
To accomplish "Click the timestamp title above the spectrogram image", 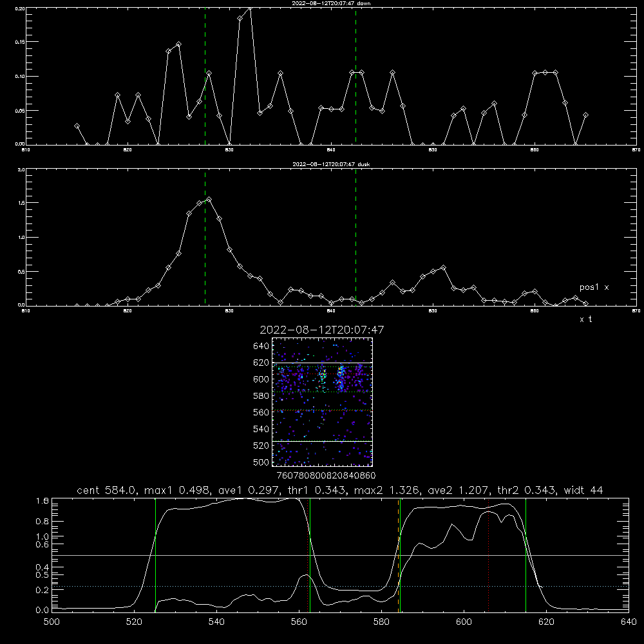I will 322,330.
